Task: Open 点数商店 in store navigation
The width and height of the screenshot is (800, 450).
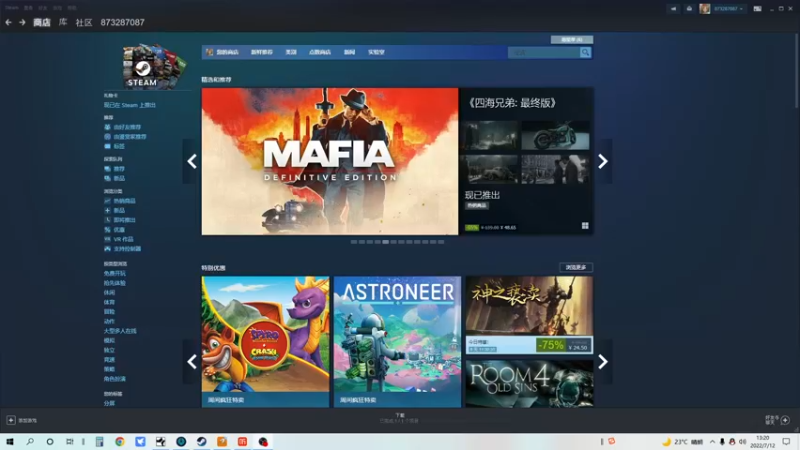Action: 320,52
